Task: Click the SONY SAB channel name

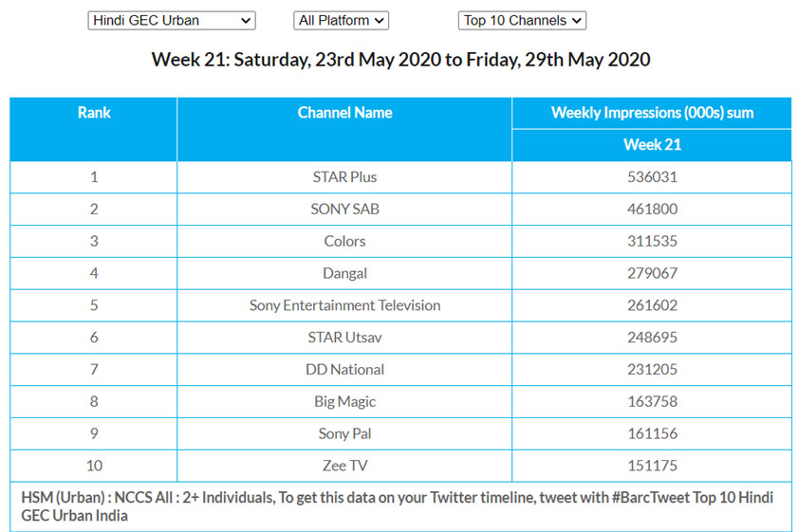Action: [x=344, y=210]
